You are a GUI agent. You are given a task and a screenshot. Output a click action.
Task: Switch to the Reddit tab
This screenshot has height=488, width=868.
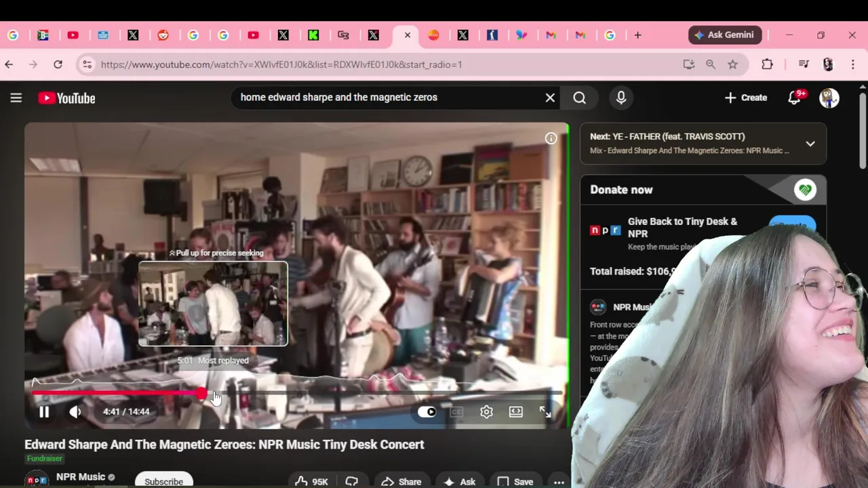pos(163,35)
